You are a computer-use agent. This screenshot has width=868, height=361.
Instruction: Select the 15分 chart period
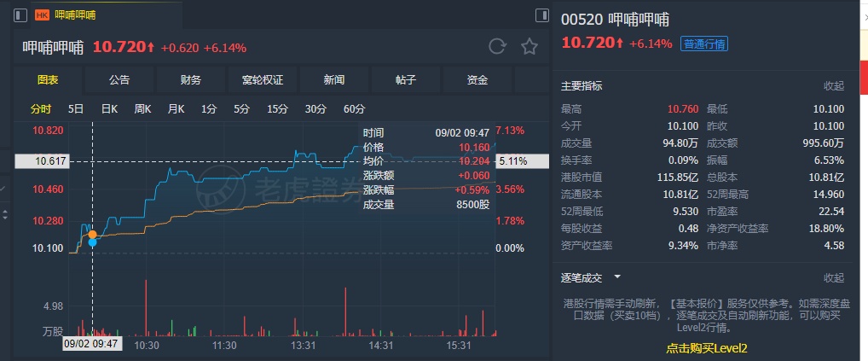coord(277,109)
